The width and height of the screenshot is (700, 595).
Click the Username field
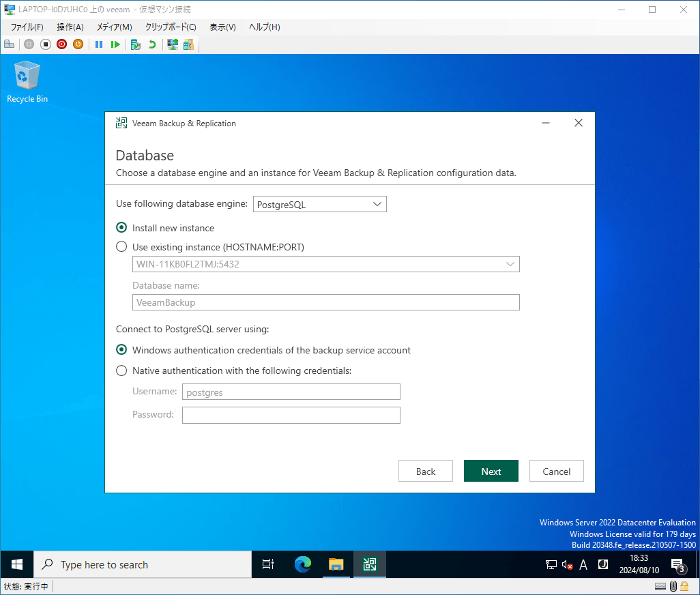coord(291,392)
